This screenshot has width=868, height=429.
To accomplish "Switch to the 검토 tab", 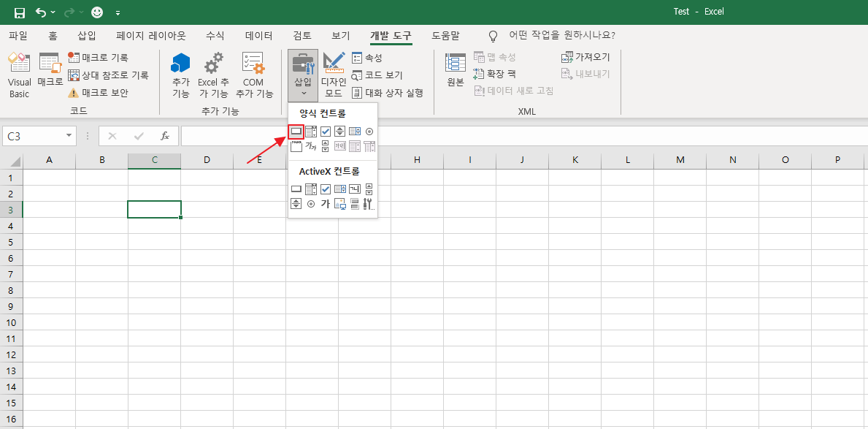I will (x=302, y=36).
